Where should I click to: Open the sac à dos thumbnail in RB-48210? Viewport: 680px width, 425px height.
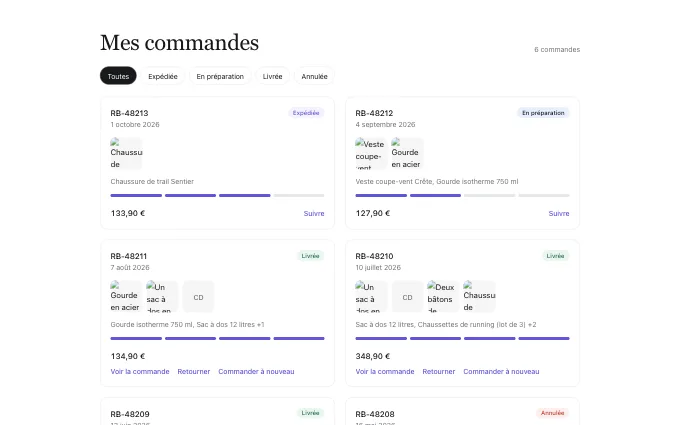point(371,296)
